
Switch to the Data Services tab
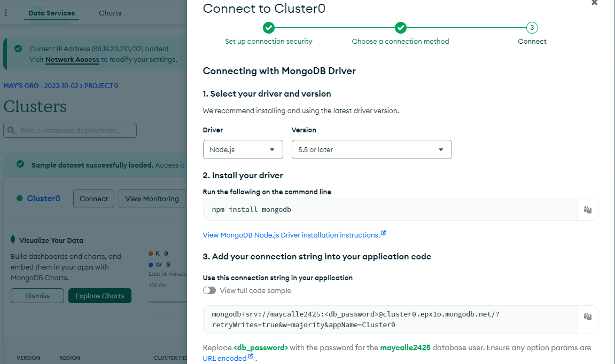(51, 13)
